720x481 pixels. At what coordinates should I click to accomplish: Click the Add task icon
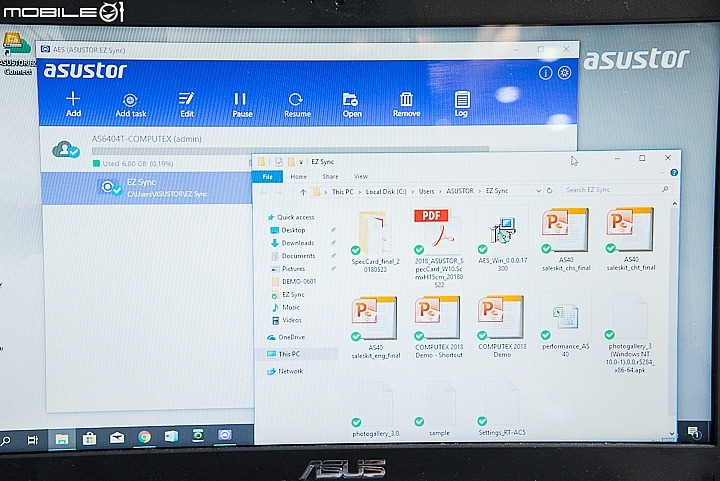[x=130, y=105]
